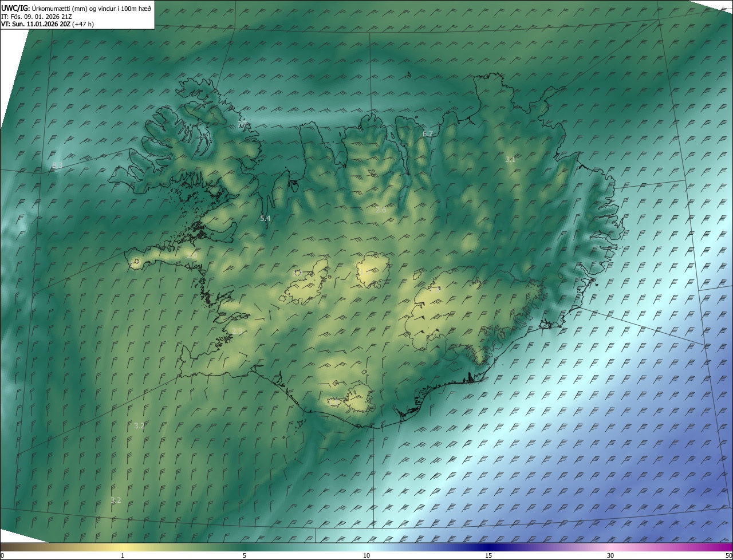Click the 2.6 value label
733x560 pixels.
pos(381,210)
